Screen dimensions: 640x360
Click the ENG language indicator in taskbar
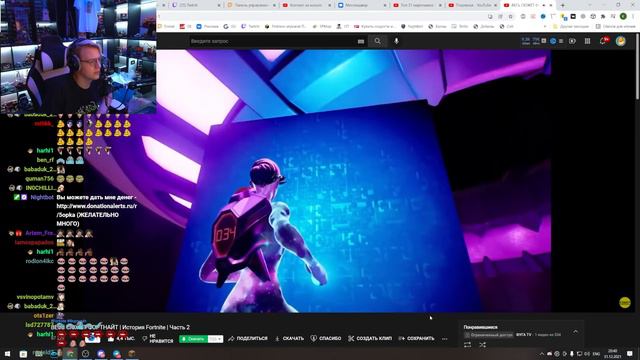(x=596, y=353)
